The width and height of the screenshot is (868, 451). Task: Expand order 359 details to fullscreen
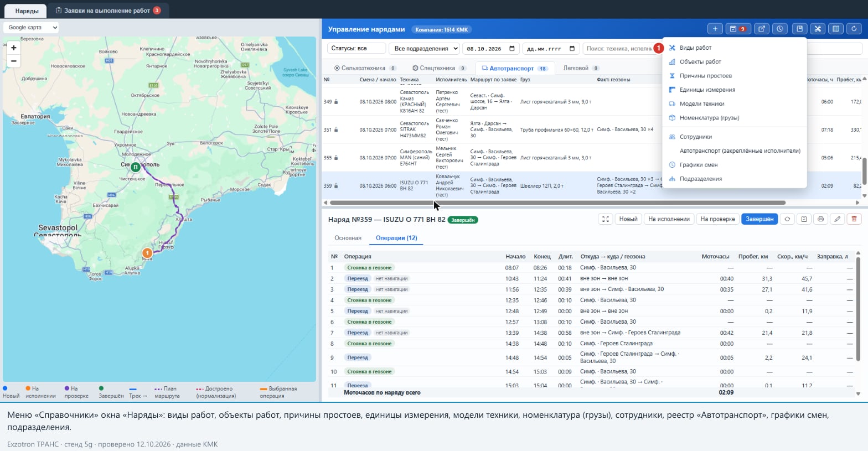(606, 219)
